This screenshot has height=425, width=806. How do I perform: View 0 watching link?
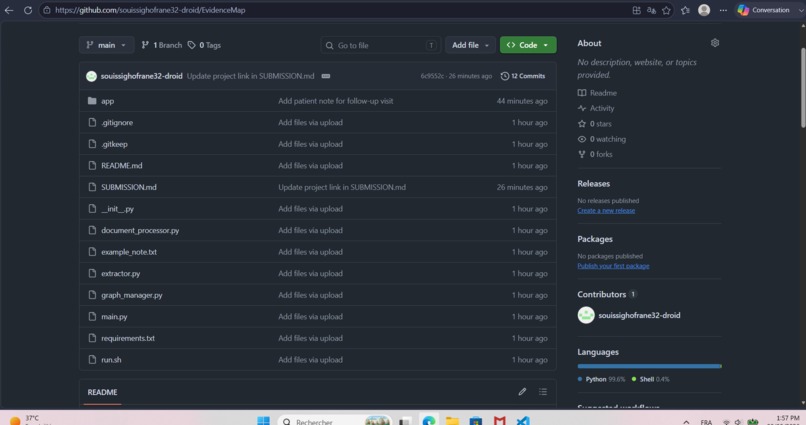(602, 139)
